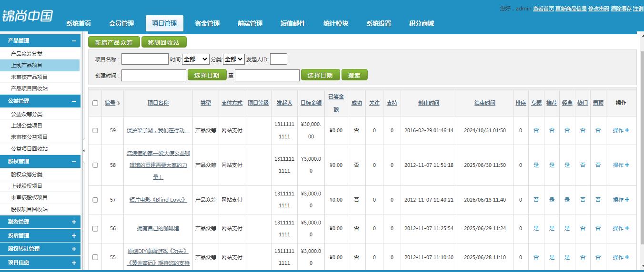The width and height of the screenshot is (644, 272).
Task: Open the 分类 dropdown filter
Action: (233, 59)
